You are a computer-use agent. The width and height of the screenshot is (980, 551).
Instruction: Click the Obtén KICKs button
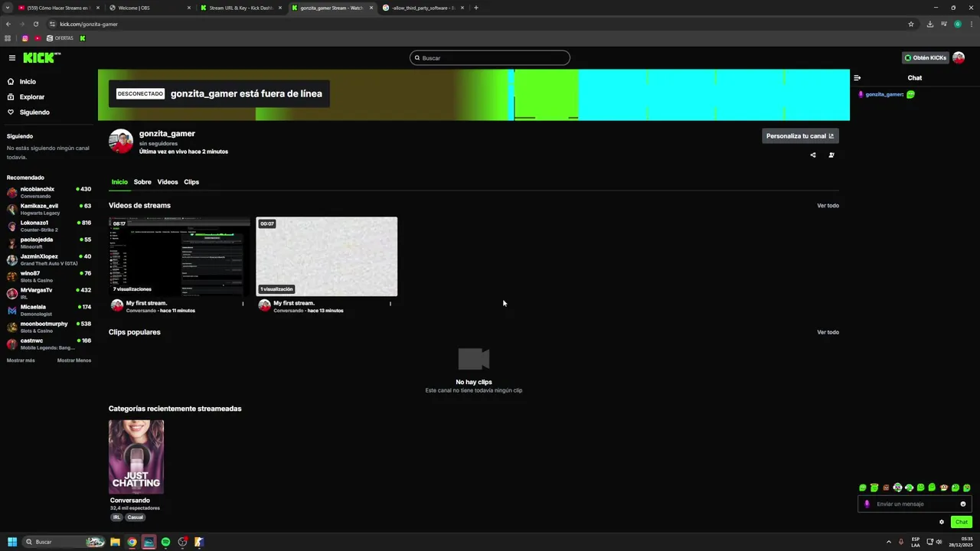pos(925,57)
